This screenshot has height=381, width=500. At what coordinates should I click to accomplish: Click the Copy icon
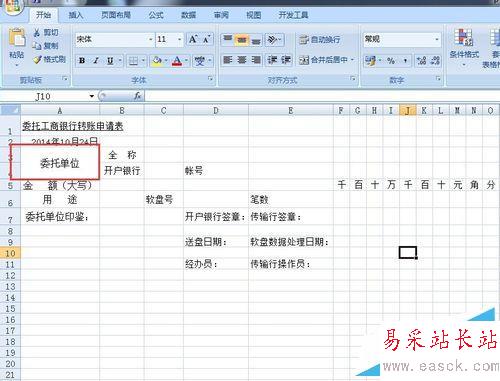click(37, 46)
